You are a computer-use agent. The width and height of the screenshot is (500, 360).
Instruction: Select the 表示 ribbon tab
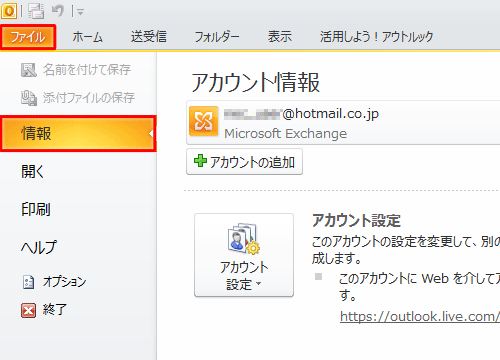pos(280,37)
